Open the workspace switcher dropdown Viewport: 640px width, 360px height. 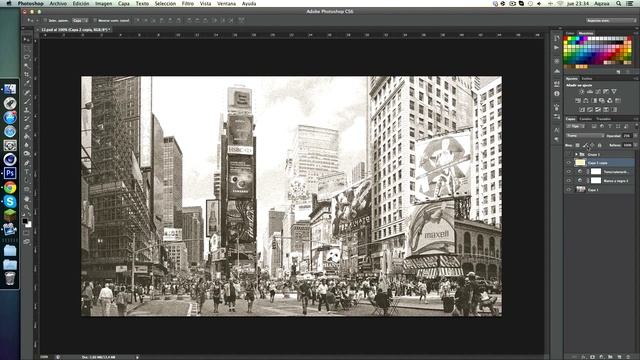pyautogui.click(x=611, y=20)
